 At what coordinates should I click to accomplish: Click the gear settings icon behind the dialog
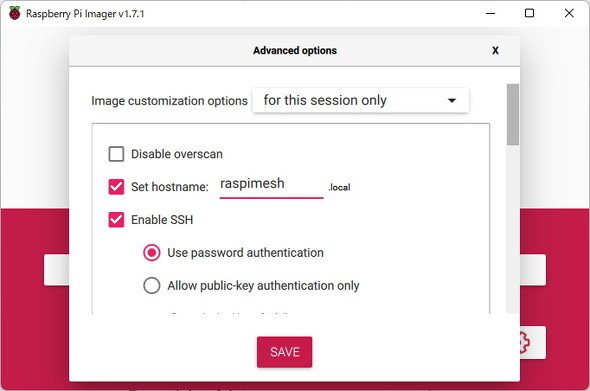click(525, 342)
